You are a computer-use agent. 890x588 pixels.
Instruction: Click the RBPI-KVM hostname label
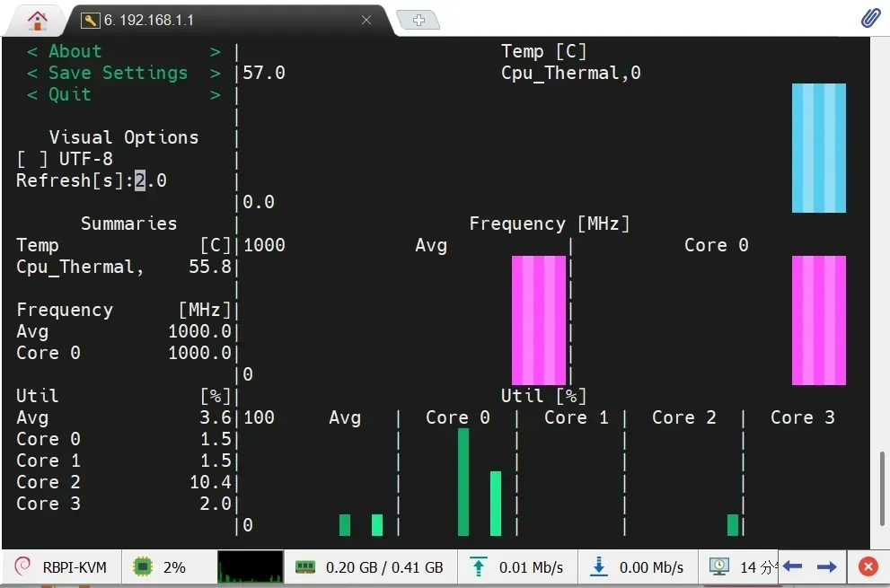(75, 567)
